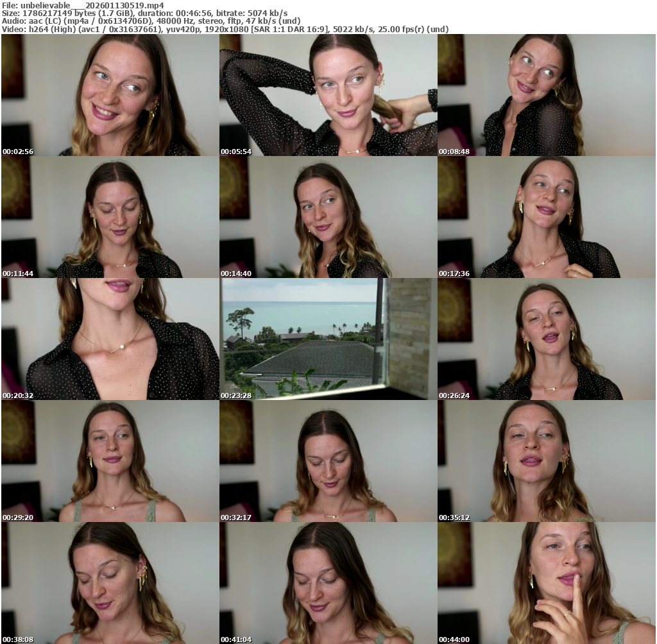Select the thumbnail stamped 00:17:36

coord(547,217)
